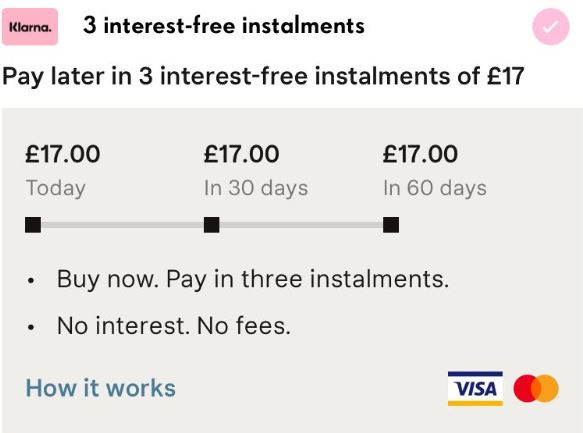Click the Today label
Viewport: 583px width, 433px height.
click(55, 188)
